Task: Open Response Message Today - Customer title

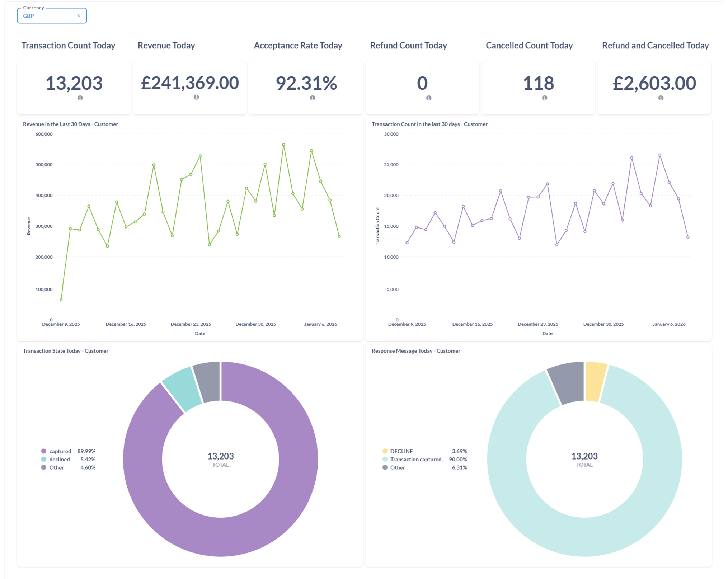Action: pos(416,351)
